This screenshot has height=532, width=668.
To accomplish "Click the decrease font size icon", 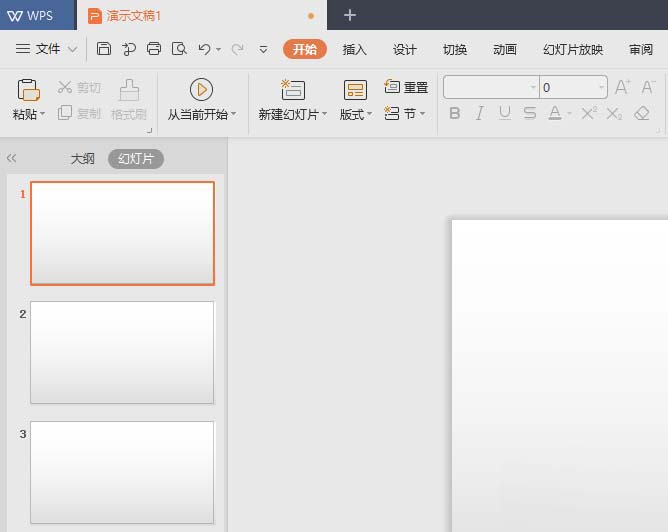I will (x=648, y=87).
